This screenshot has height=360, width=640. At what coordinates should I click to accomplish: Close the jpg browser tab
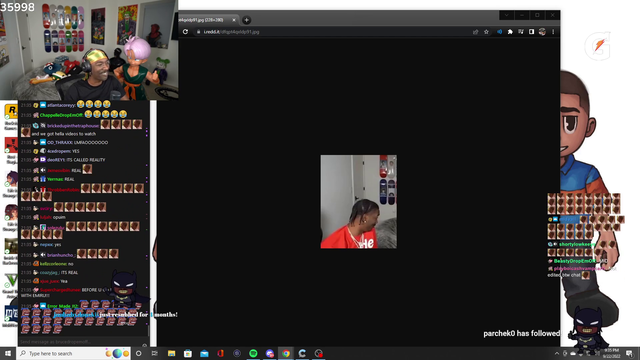234,20
